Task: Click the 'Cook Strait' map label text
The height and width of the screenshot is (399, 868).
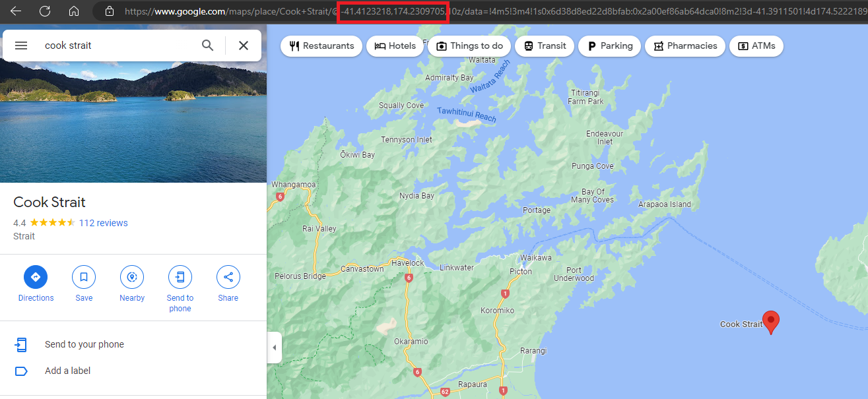Action: tap(741, 324)
